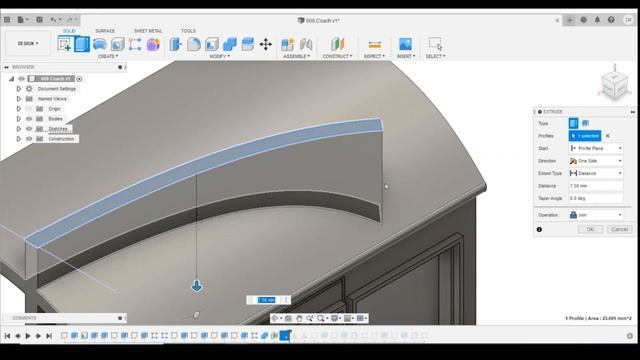Select the solid Extrude type button
640x360 pixels.
click(573, 123)
